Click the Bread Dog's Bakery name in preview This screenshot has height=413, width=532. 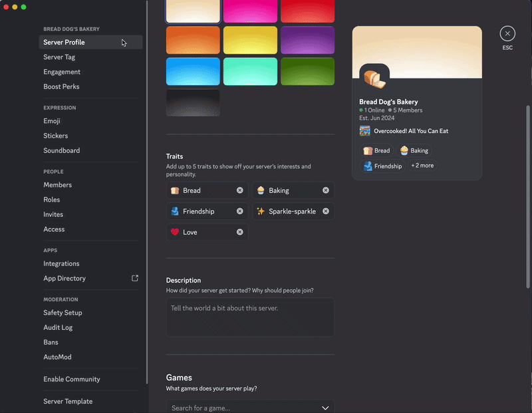click(388, 102)
